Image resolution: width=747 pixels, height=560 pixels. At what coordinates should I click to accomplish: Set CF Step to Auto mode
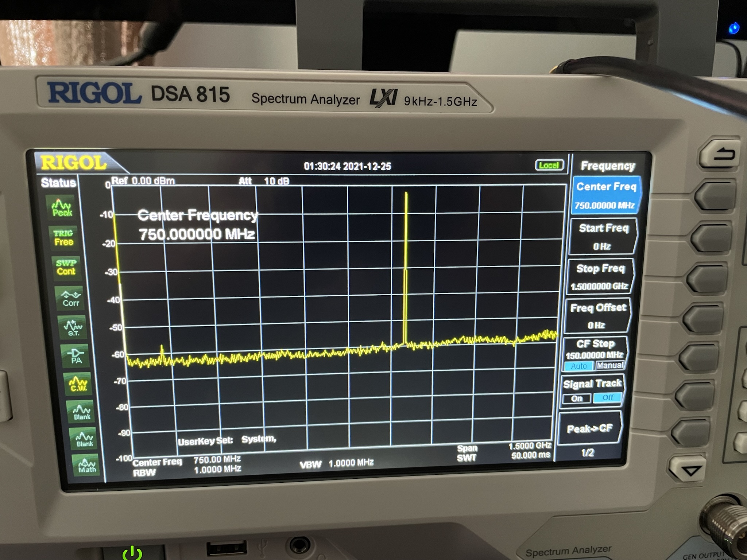579,366
